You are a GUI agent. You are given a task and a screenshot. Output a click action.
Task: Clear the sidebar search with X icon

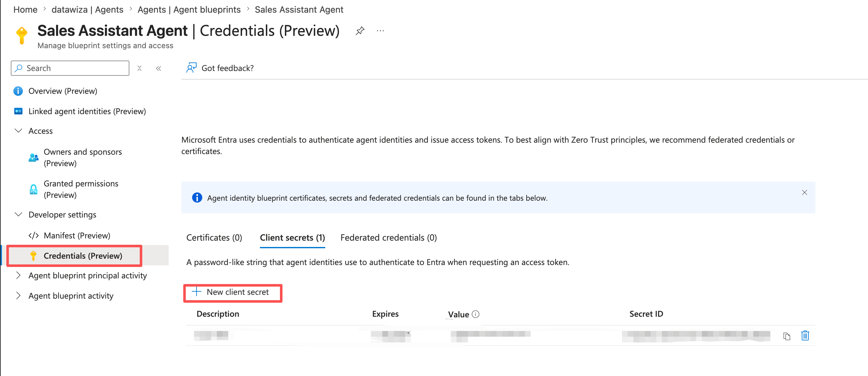pos(139,68)
